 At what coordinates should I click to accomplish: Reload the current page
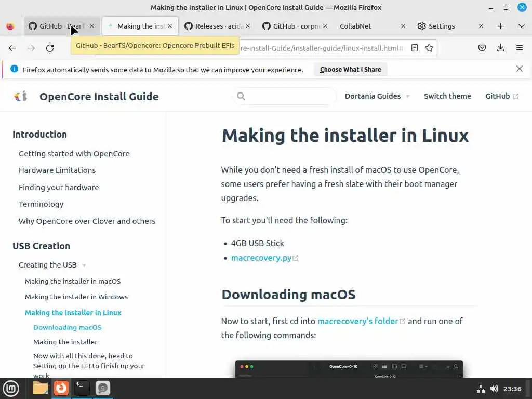50,48
